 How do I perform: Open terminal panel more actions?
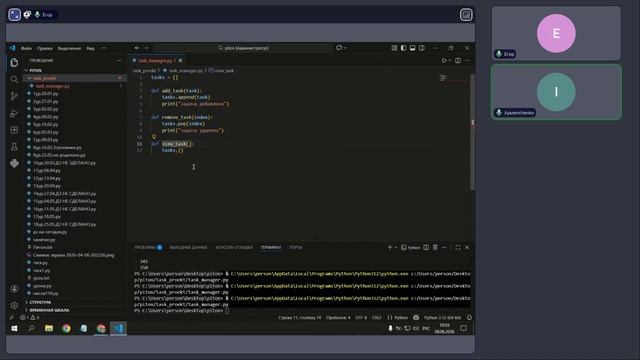[444, 247]
